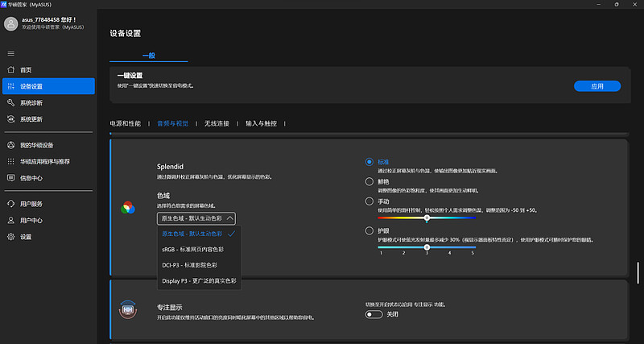
Task: Click the icon for 我的华硕设备
Action: [x=11, y=145]
